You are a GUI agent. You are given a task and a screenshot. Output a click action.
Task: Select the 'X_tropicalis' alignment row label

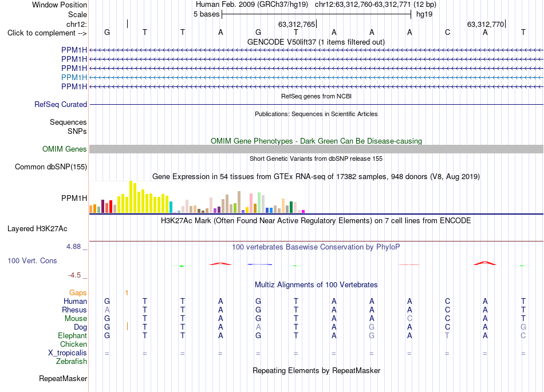pos(67,353)
